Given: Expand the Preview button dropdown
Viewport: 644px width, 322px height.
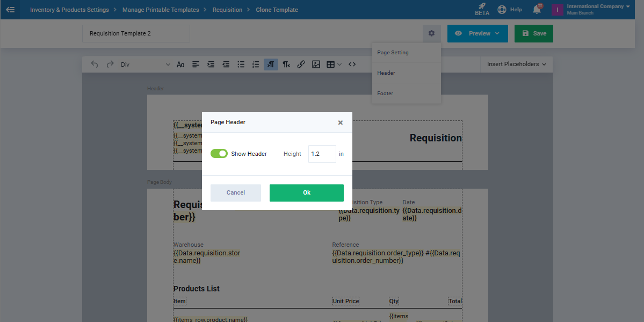Looking at the screenshot, I should tap(497, 33).
